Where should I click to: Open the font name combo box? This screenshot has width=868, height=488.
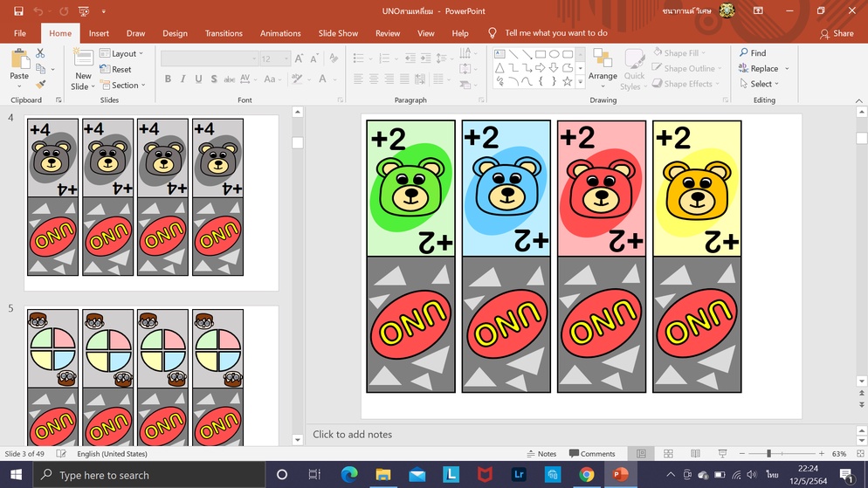210,58
